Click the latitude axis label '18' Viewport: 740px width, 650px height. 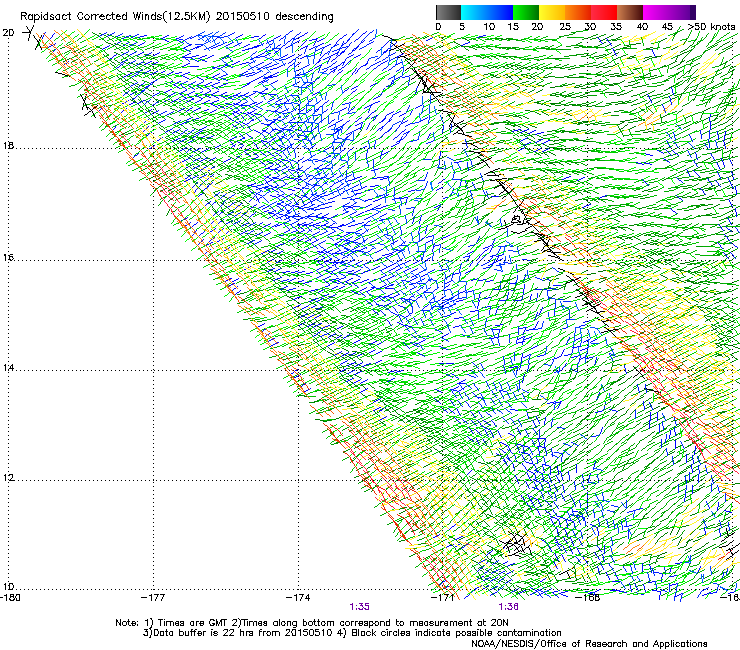click(x=8, y=145)
